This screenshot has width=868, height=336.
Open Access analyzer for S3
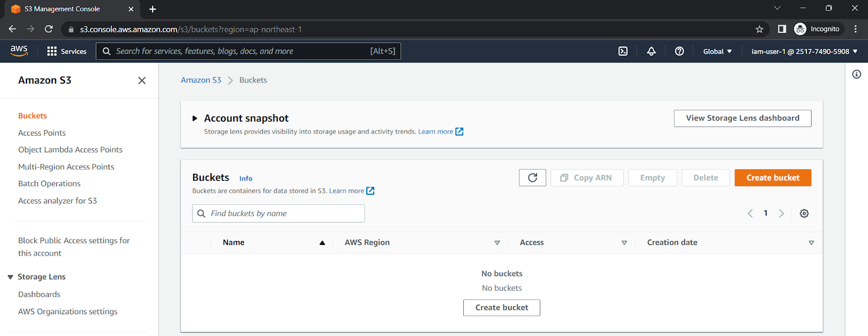58,201
